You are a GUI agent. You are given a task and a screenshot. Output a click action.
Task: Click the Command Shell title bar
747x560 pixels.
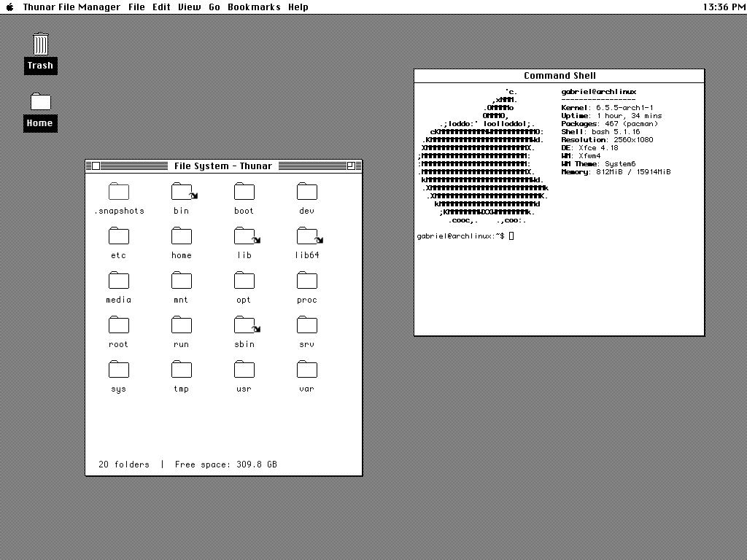coord(560,76)
